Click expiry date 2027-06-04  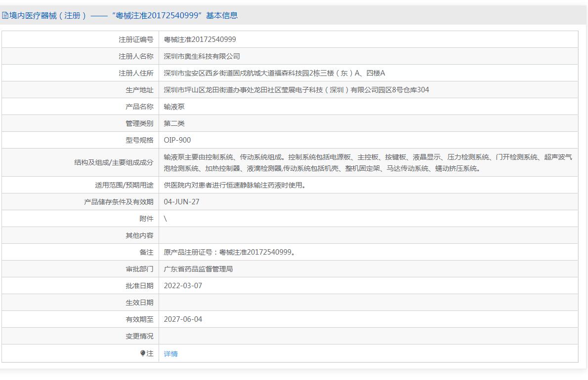pyautogui.click(x=183, y=319)
